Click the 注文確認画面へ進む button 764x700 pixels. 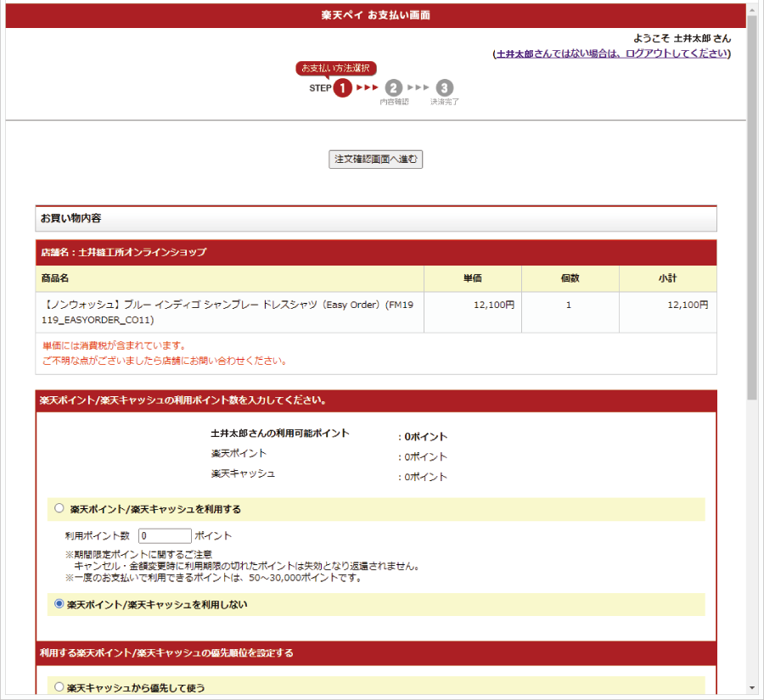(376, 160)
